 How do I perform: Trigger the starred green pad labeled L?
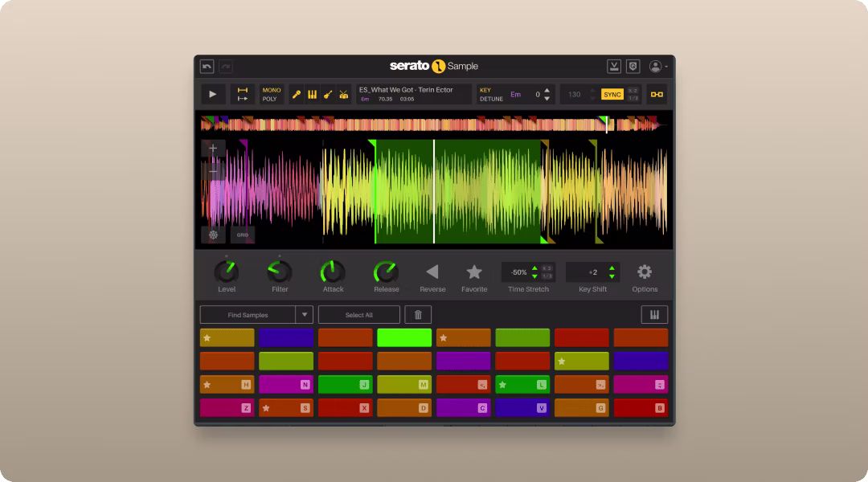(522, 385)
